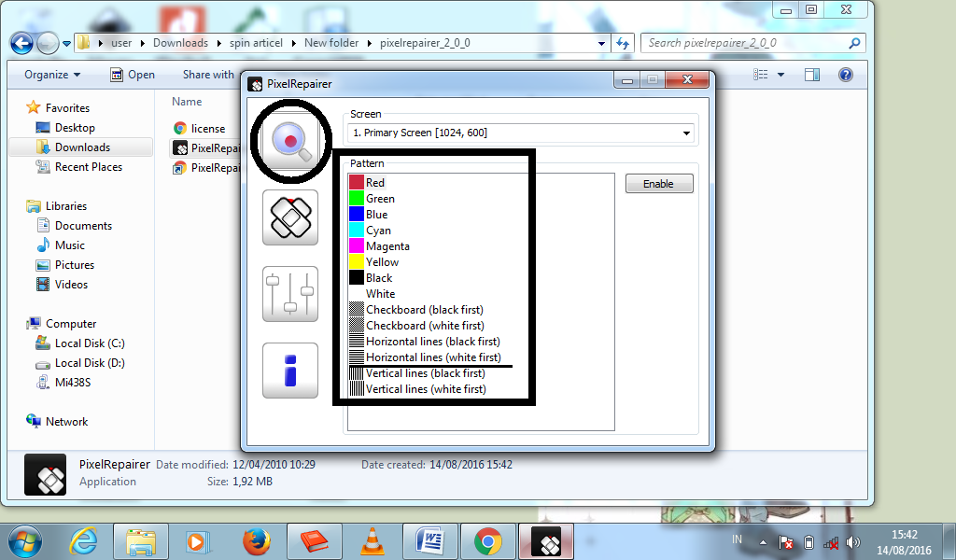Open the pixel repair bandage tool
This screenshot has height=560, width=956.
(290, 217)
